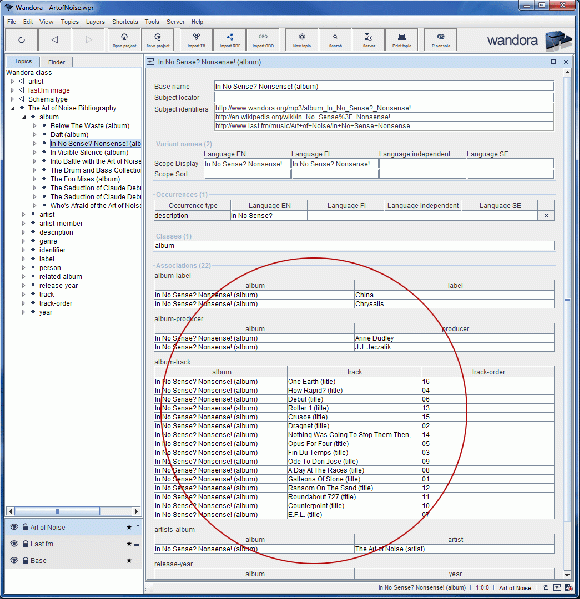The width and height of the screenshot is (580, 599).
Task: Click the Save project toolbar icon
Action: click(157, 40)
